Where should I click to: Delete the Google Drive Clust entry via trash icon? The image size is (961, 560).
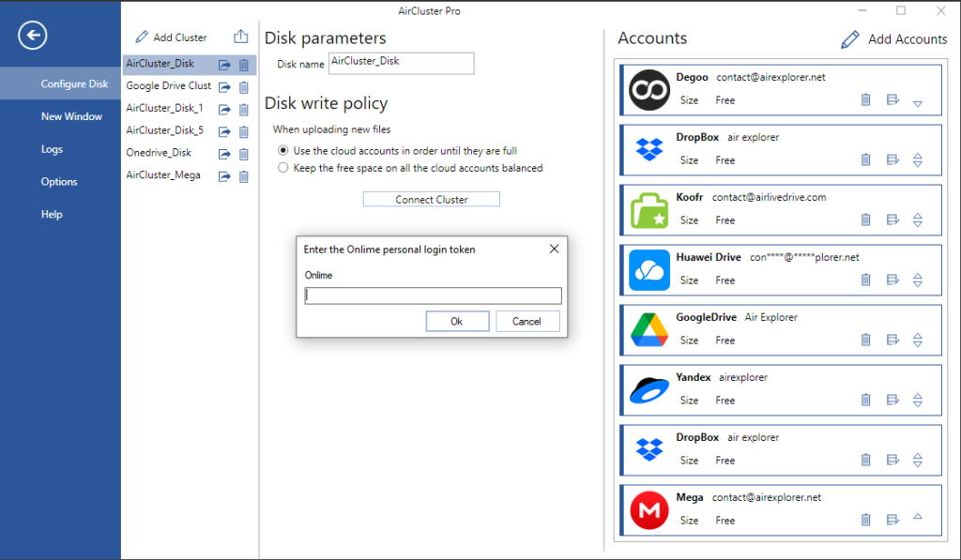pos(244,87)
